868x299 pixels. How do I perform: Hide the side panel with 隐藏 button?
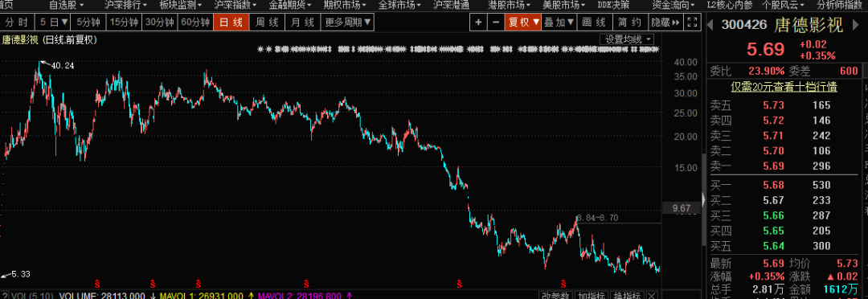[665, 23]
